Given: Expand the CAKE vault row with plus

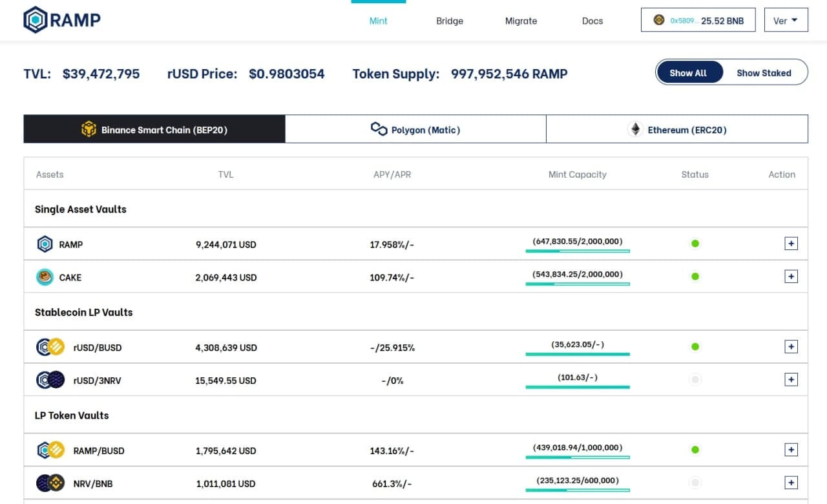Looking at the screenshot, I should coord(791,277).
